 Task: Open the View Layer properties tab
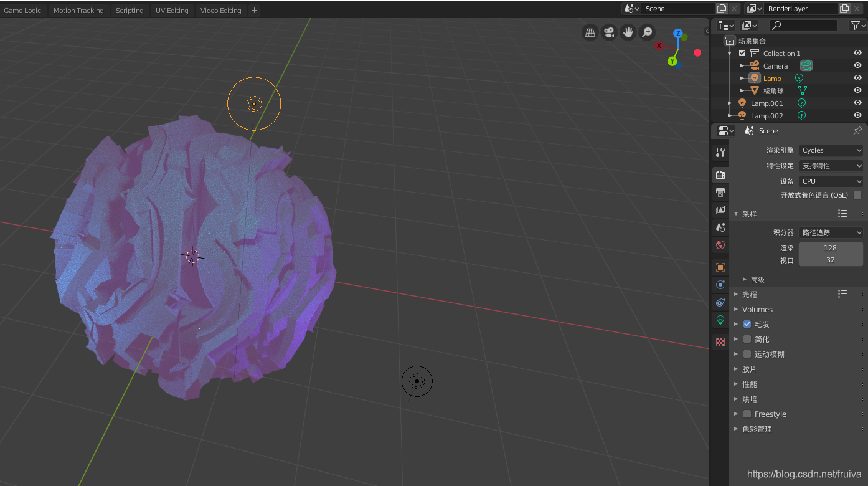click(x=720, y=209)
